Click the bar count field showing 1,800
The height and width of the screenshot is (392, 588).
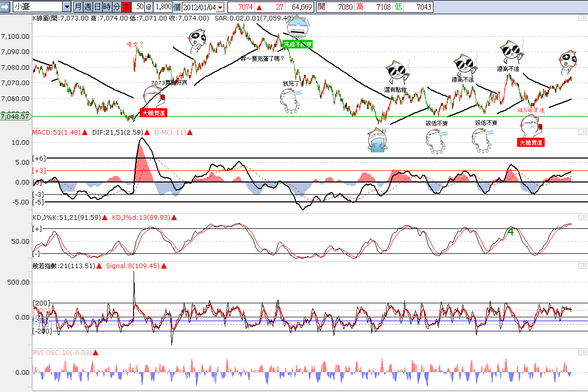[x=163, y=7]
